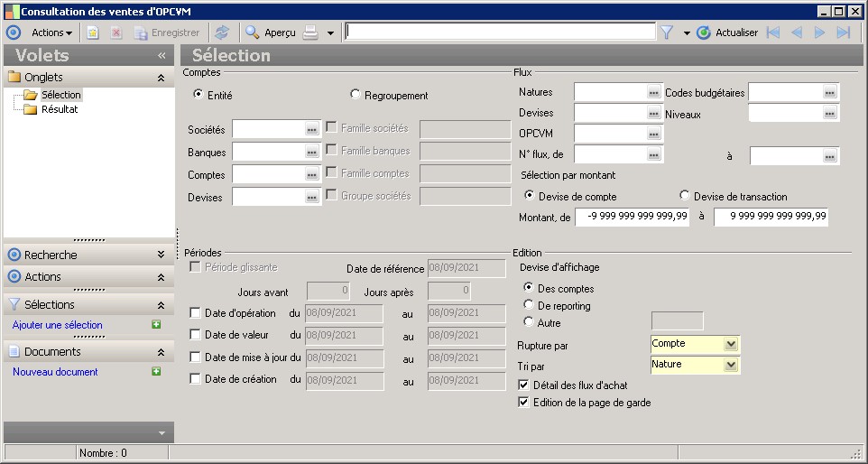The image size is (868, 464).
Task: Click the minimum Montant input field
Action: click(633, 217)
